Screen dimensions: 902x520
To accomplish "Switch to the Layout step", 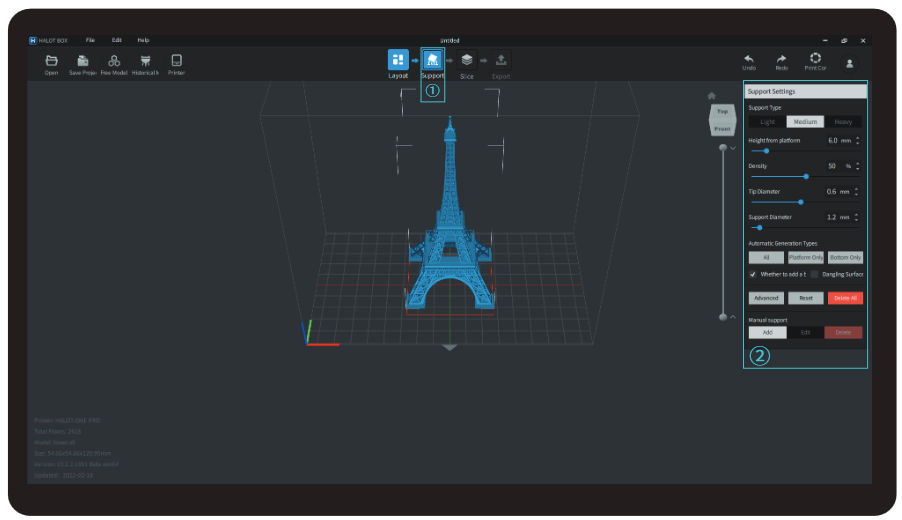I will [398, 60].
